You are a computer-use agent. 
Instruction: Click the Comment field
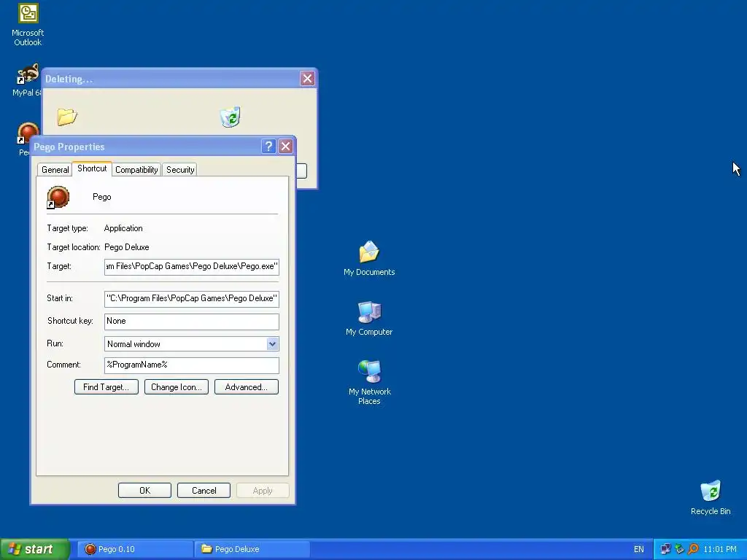tap(192, 365)
